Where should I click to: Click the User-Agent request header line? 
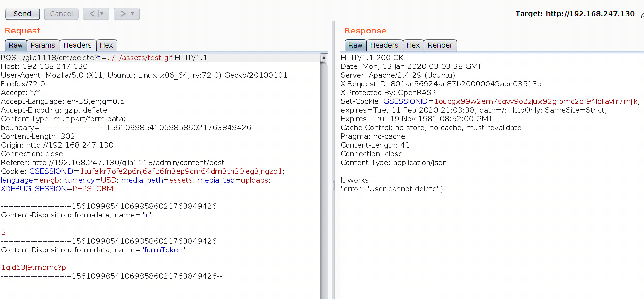(144, 80)
